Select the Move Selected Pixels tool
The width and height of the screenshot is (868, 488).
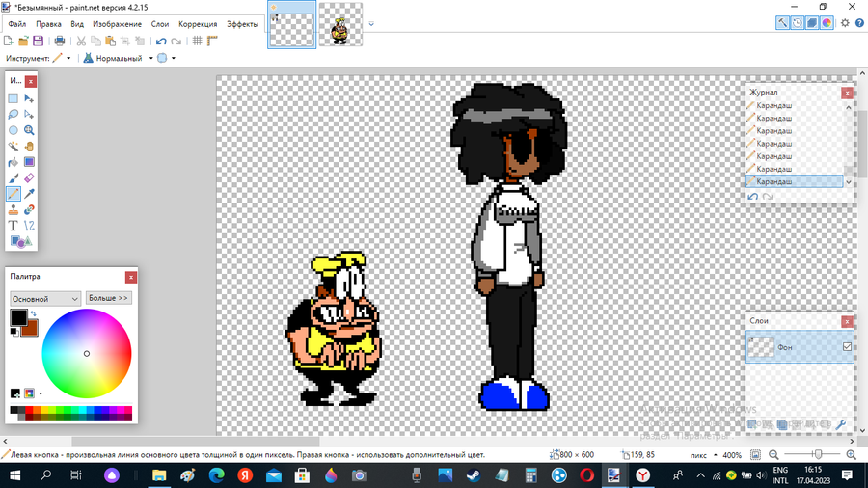[29, 98]
